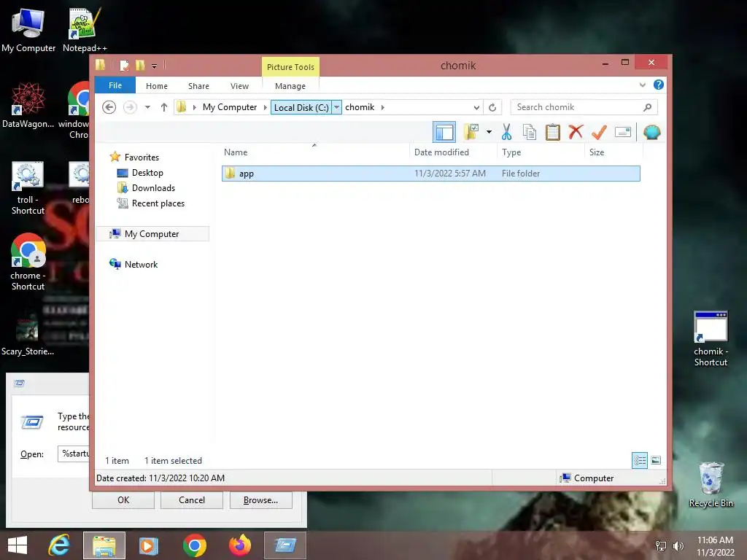Click quick access properties icon in title bar

(x=124, y=65)
